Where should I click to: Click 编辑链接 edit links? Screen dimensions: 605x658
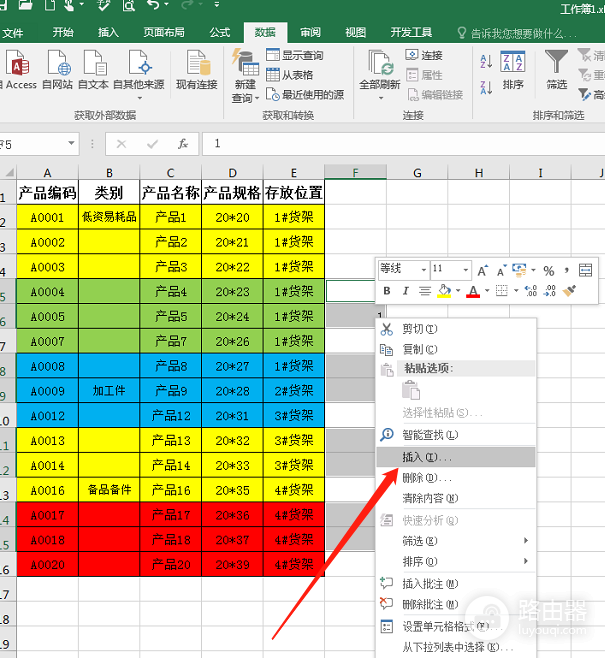pyautogui.click(x=435, y=95)
